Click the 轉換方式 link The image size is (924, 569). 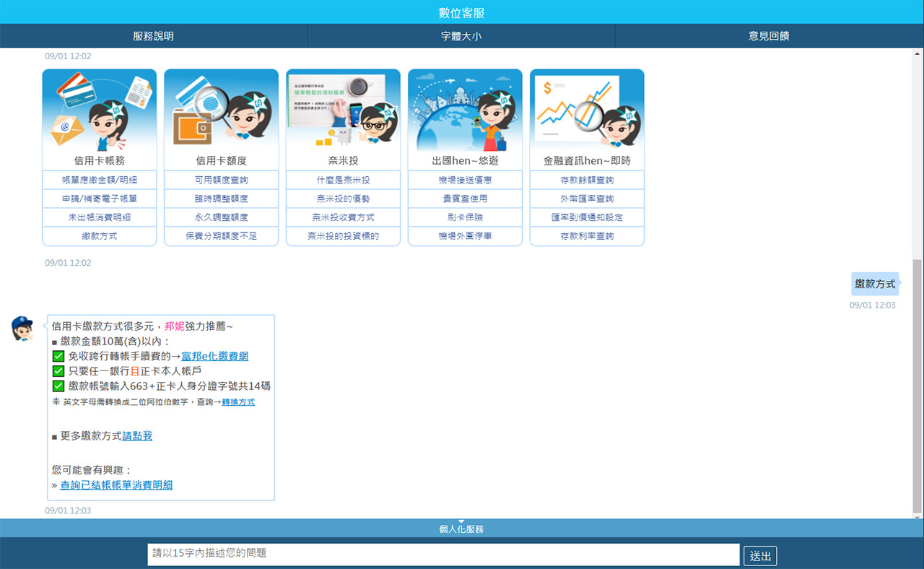tap(238, 401)
